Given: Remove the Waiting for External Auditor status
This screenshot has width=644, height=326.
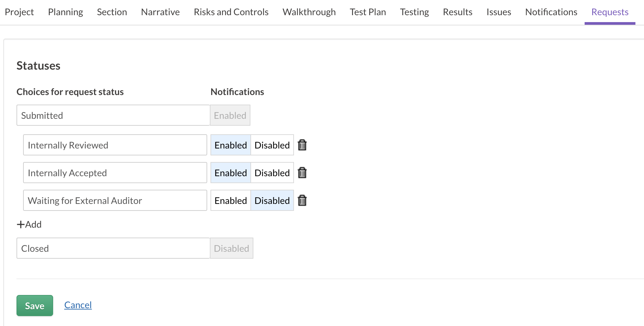Looking at the screenshot, I should (302, 200).
